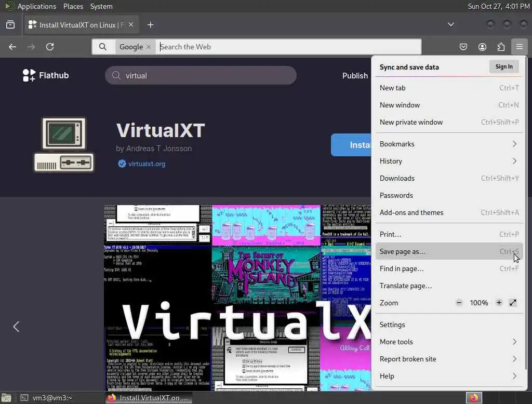Reload the current page

coord(50,47)
